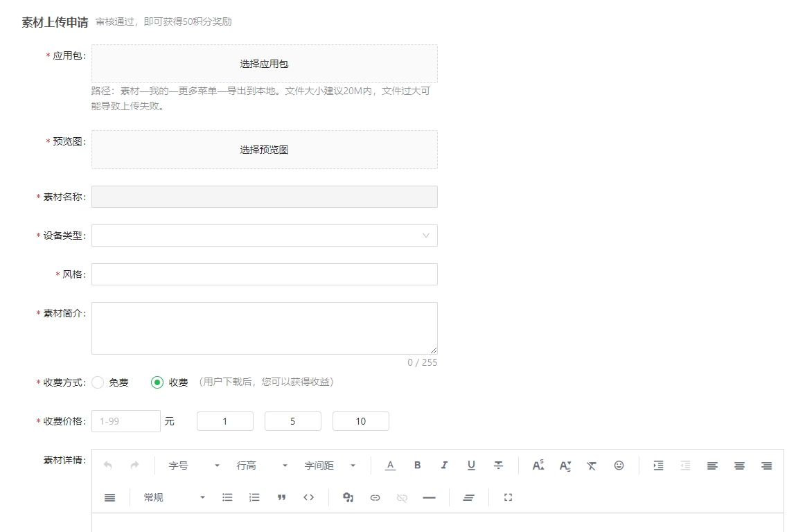Click 选择应用包 upload area
This screenshot has height=532, width=805.
tap(265, 64)
